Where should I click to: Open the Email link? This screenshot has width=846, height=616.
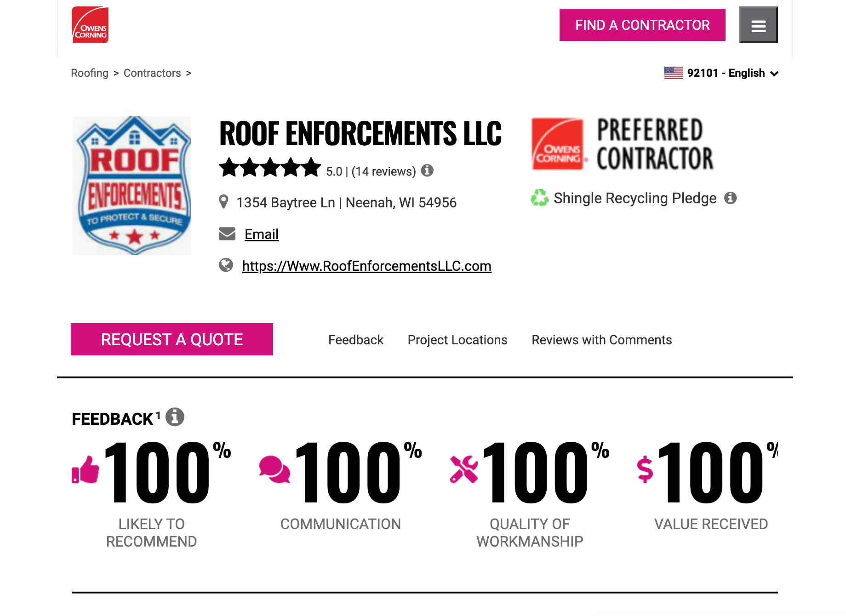point(262,234)
